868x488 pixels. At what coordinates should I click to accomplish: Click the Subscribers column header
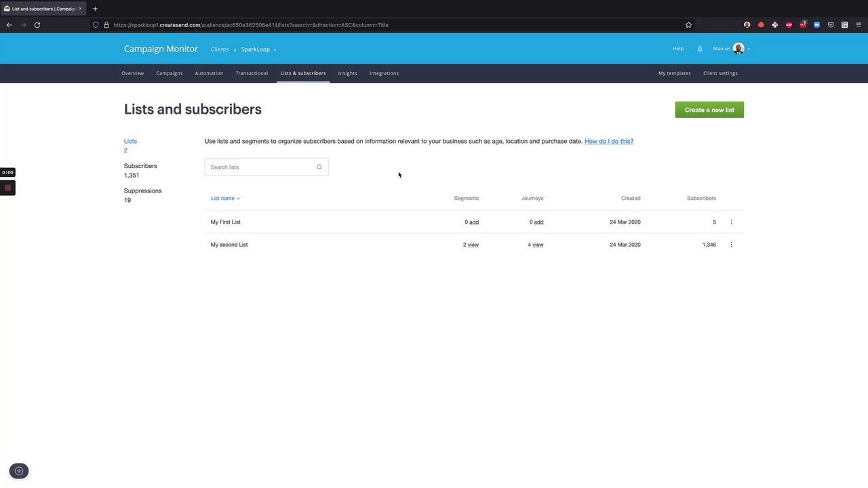pos(701,199)
